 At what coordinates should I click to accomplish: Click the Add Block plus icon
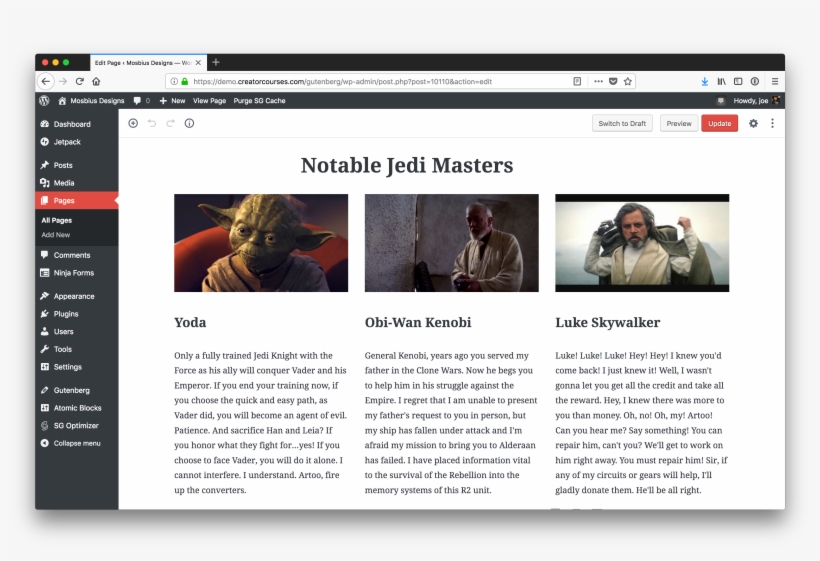[x=133, y=123]
